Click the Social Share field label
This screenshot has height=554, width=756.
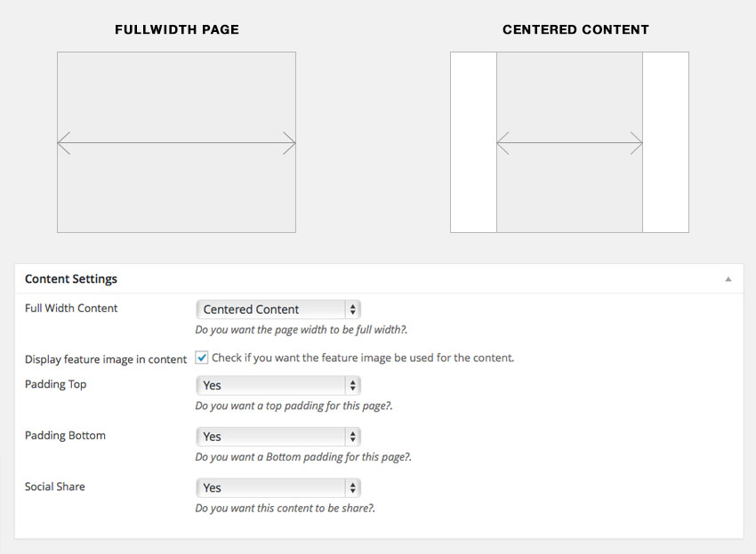pos(55,486)
